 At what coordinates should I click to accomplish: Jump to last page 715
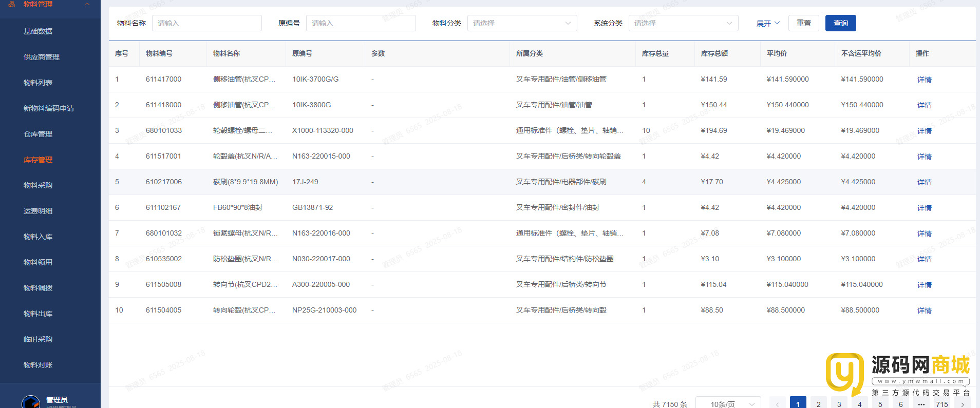[x=941, y=404]
